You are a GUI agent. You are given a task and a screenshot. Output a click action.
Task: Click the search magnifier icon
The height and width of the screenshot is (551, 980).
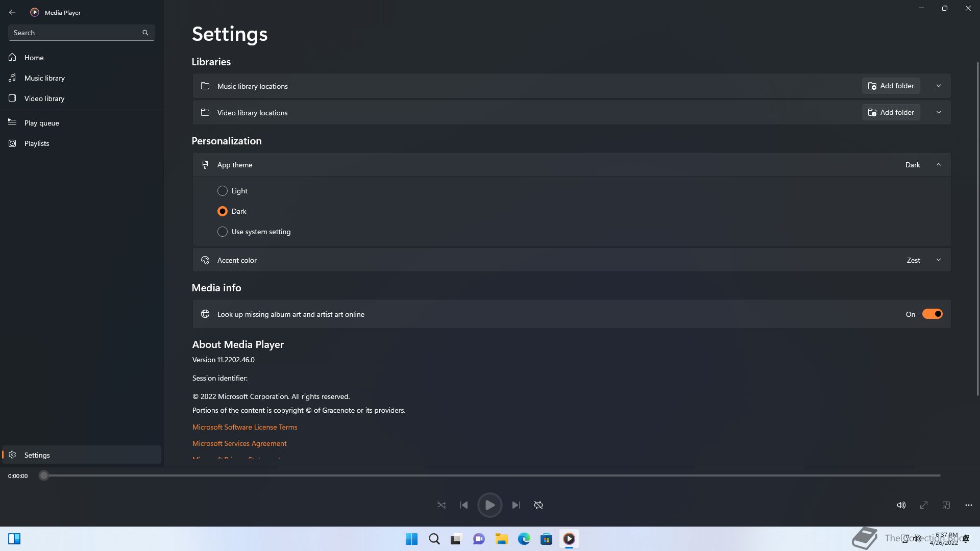click(x=145, y=33)
